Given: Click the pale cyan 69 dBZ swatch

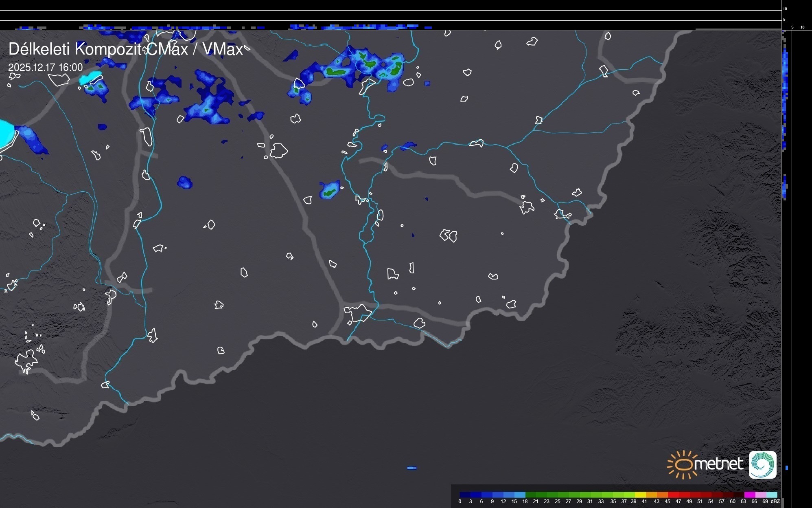Looking at the screenshot, I should tap(772, 495).
